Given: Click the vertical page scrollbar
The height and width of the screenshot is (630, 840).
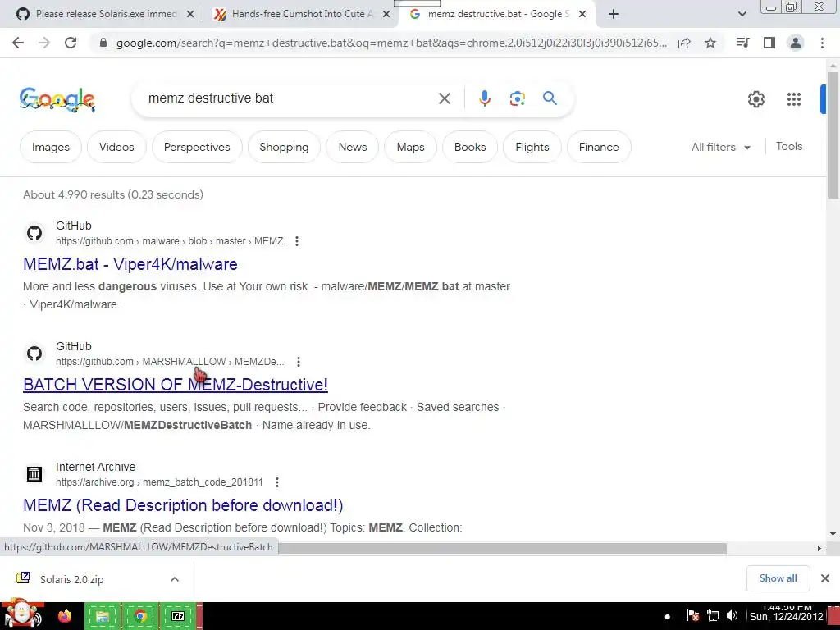Looking at the screenshot, I should [x=833, y=135].
